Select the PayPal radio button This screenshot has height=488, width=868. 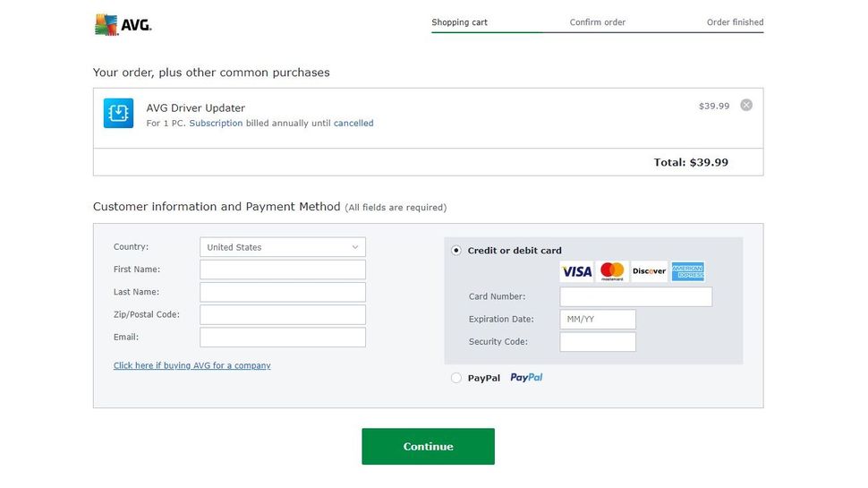(x=456, y=378)
